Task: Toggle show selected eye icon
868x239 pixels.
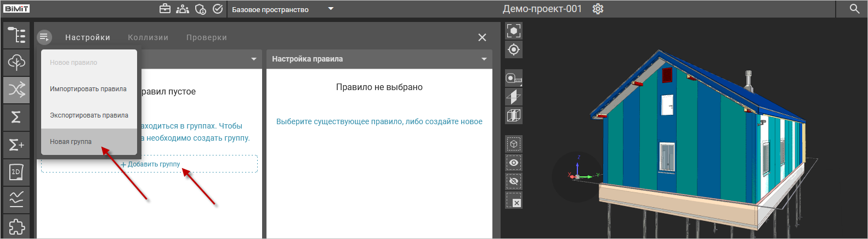Action: pos(514,163)
